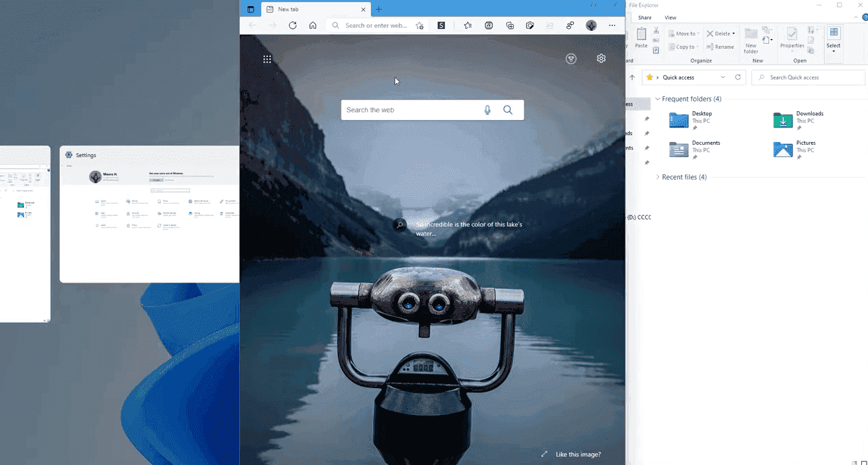Click the image info search icon

(x=400, y=224)
